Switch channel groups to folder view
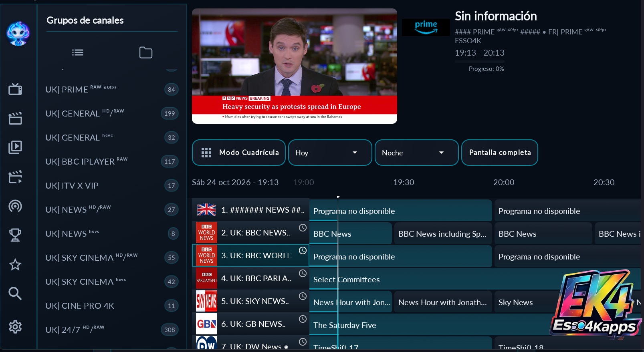Screen dimensions: 644x352 pos(146,52)
